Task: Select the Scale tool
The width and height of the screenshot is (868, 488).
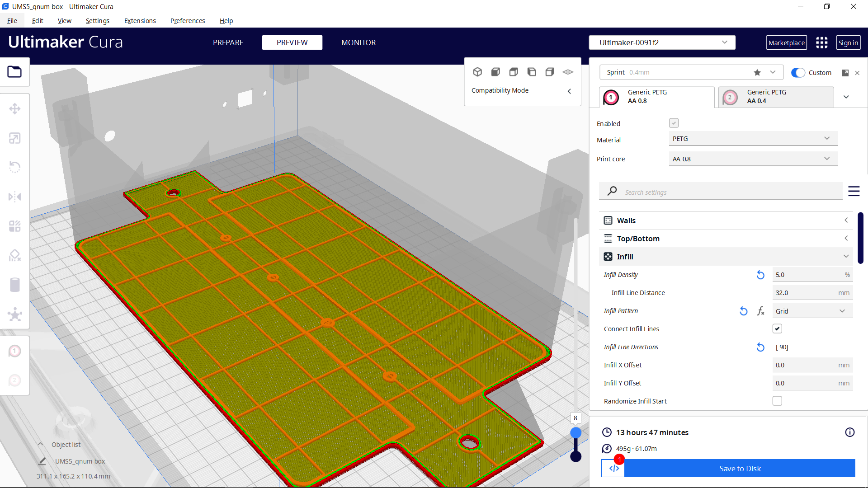Action: click(15, 138)
